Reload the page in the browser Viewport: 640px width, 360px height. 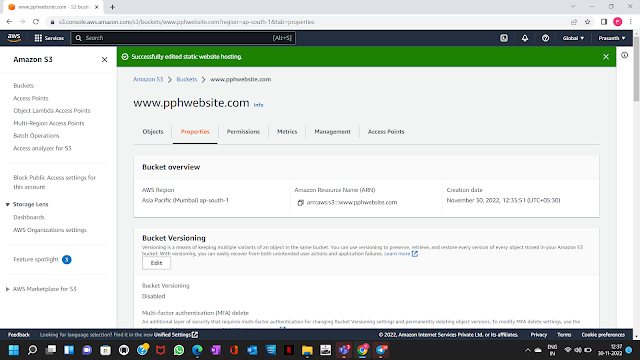(36, 22)
